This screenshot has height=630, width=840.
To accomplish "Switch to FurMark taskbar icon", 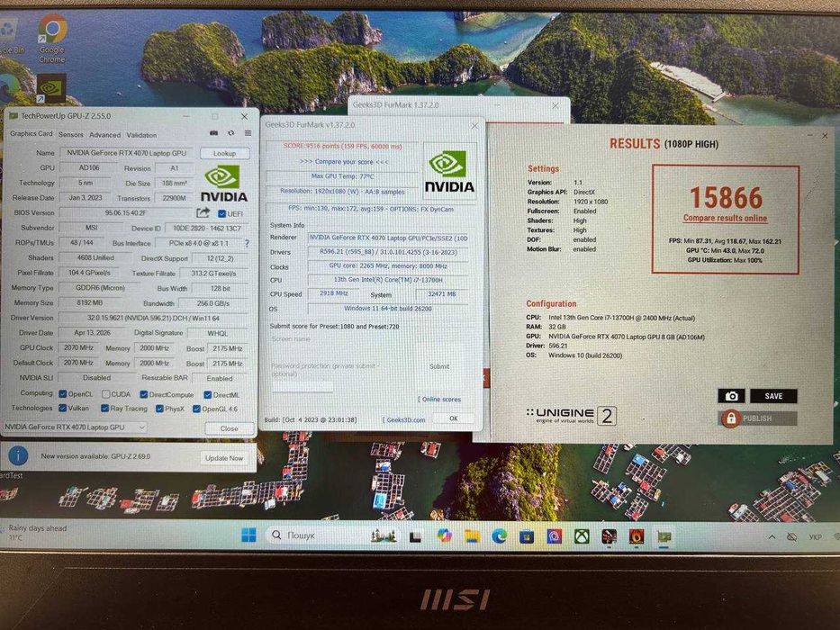I will (x=637, y=535).
